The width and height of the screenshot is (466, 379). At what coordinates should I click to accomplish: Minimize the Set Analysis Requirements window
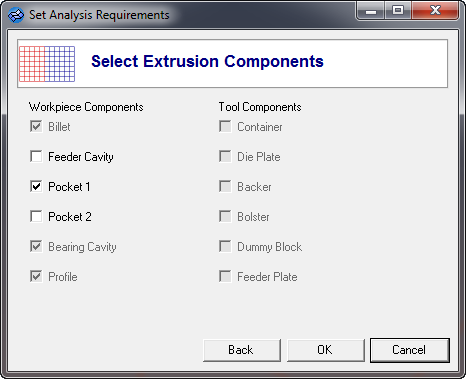coord(371,11)
